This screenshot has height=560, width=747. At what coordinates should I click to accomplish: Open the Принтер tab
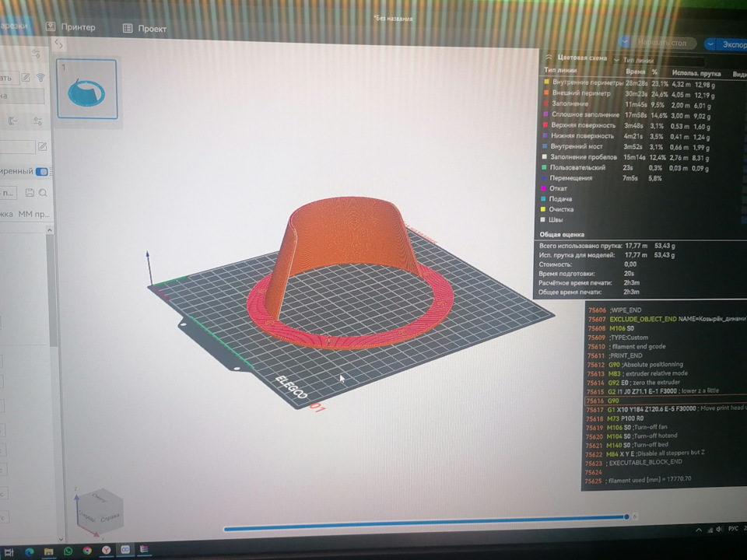(x=71, y=27)
